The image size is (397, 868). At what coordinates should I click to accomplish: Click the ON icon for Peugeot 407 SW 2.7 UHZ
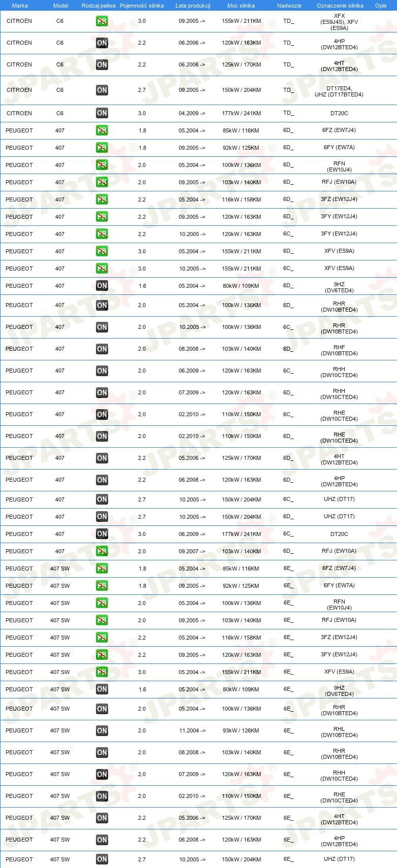point(102,859)
